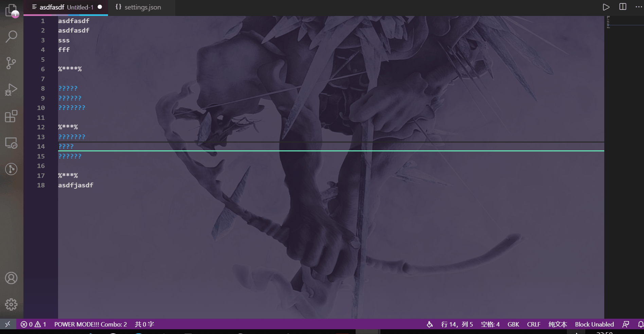This screenshot has width=644, height=334.
Task: Open the Explorer view in activity bar
Action: click(x=11, y=10)
